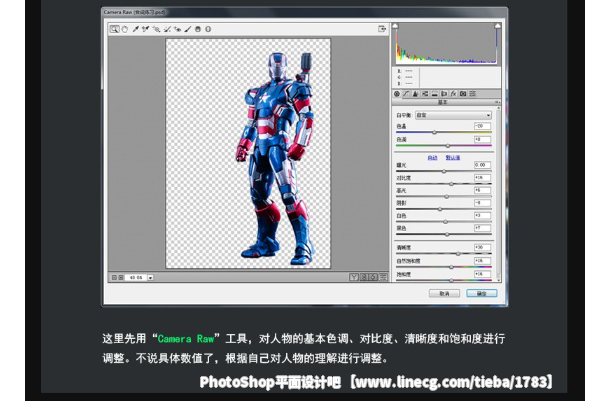608x401 pixels.
Task: Toggle shadow clipping warning on histogram
Action: pos(395,26)
